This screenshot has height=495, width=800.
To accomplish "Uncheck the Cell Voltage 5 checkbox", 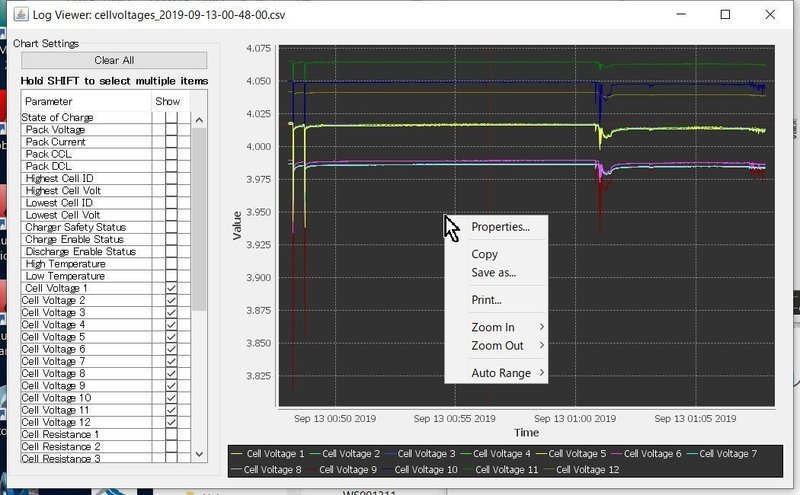I will coord(171,337).
